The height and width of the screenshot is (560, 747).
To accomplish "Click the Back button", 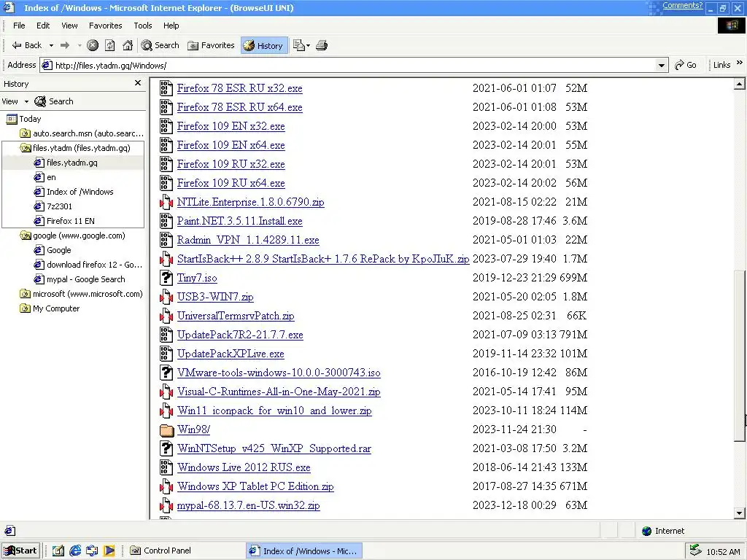I will [x=27, y=45].
